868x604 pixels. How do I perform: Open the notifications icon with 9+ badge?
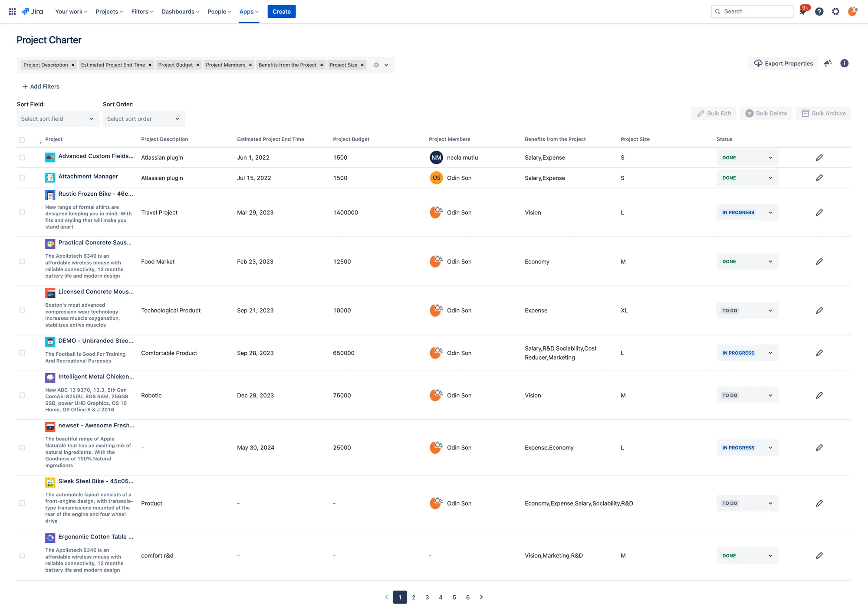pos(802,12)
